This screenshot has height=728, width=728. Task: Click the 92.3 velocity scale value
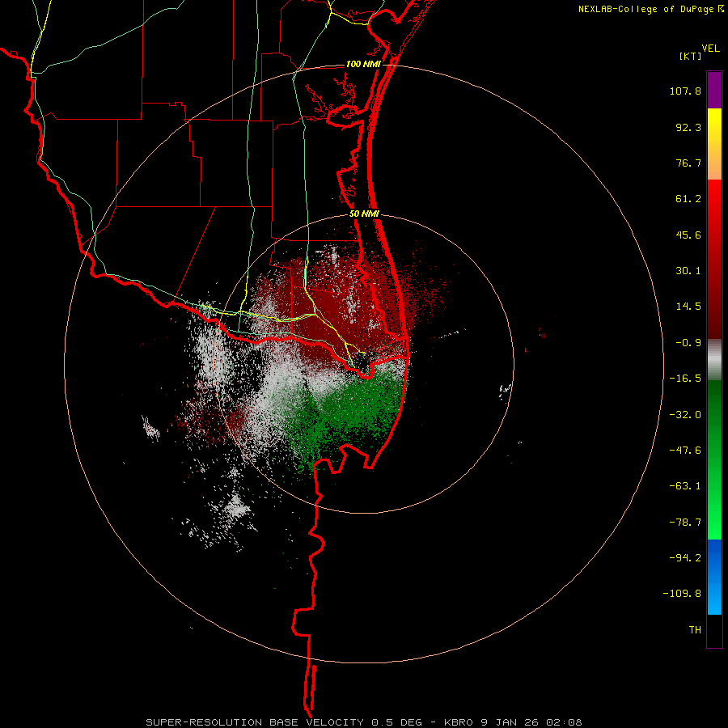click(688, 127)
